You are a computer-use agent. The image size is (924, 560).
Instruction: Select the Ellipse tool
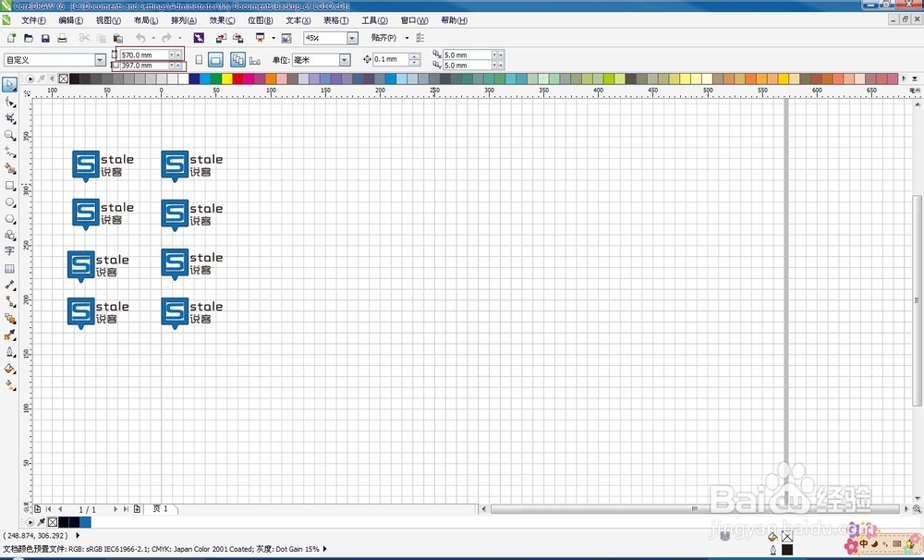(9, 202)
